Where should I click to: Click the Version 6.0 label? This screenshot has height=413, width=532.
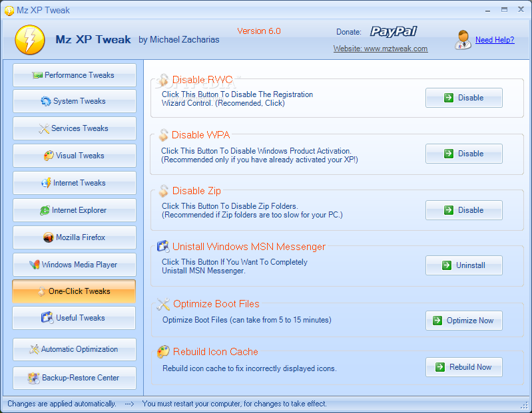(259, 31)
